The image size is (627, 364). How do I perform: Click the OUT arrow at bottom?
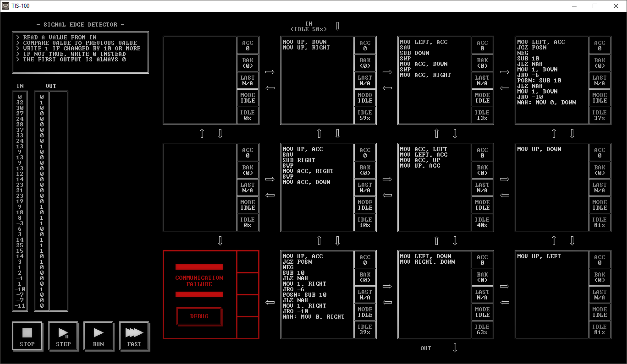point(455,348)
